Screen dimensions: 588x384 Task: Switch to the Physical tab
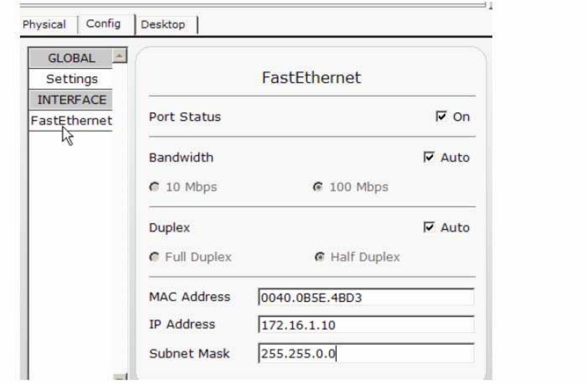point(45,24)
